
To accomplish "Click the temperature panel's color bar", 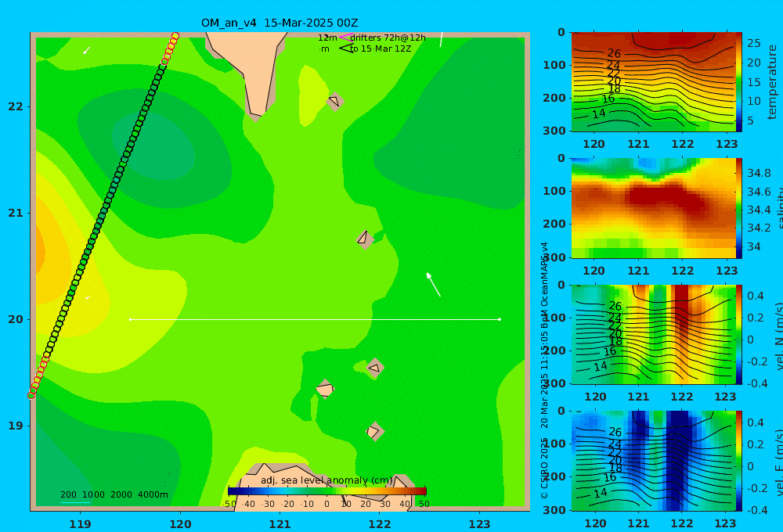I will (x=739, y=81).
